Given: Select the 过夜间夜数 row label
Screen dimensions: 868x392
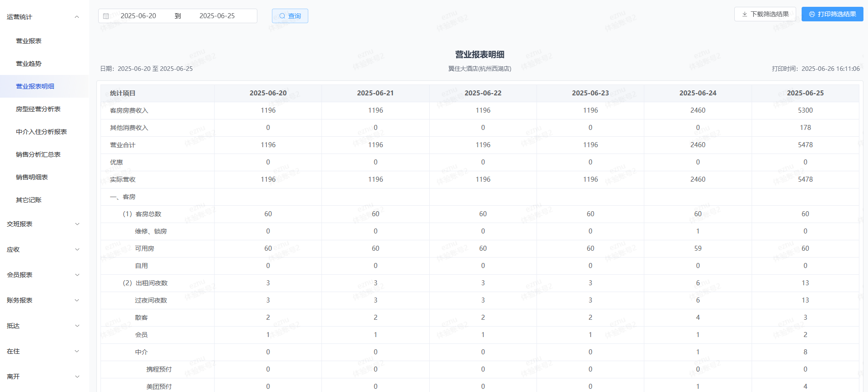Looking at the screenshot, I should 151,300.
